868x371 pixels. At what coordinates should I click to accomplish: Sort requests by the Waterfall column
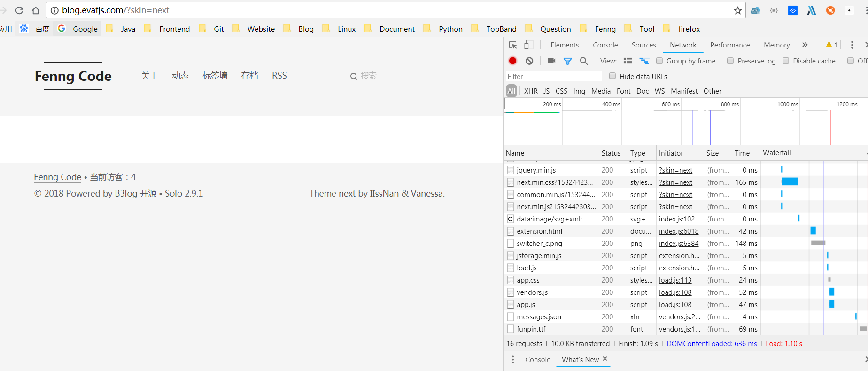(814, 153)
